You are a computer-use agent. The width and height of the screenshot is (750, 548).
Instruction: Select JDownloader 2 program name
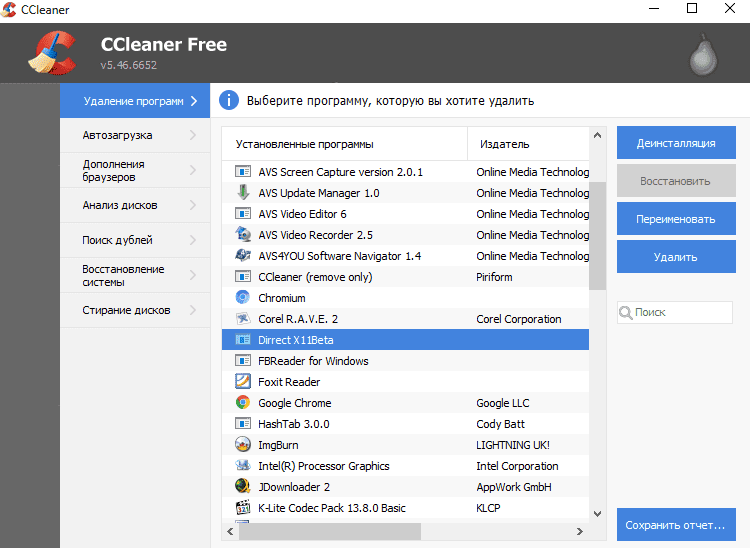tap(294, 487)
